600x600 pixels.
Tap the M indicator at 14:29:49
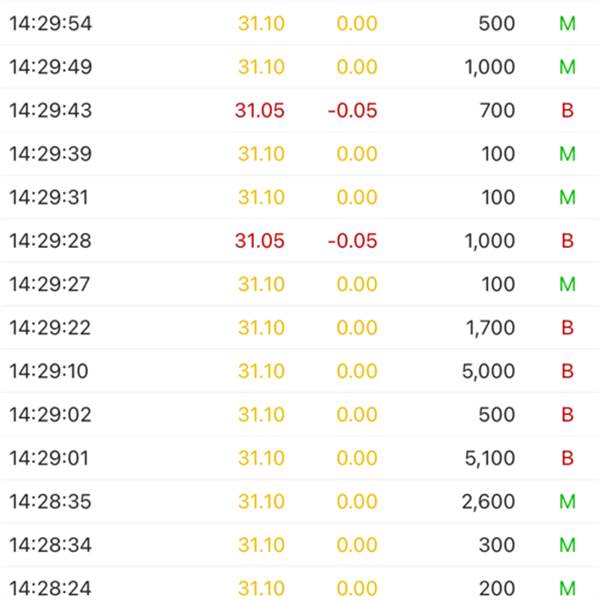click(x=567, y=67)
